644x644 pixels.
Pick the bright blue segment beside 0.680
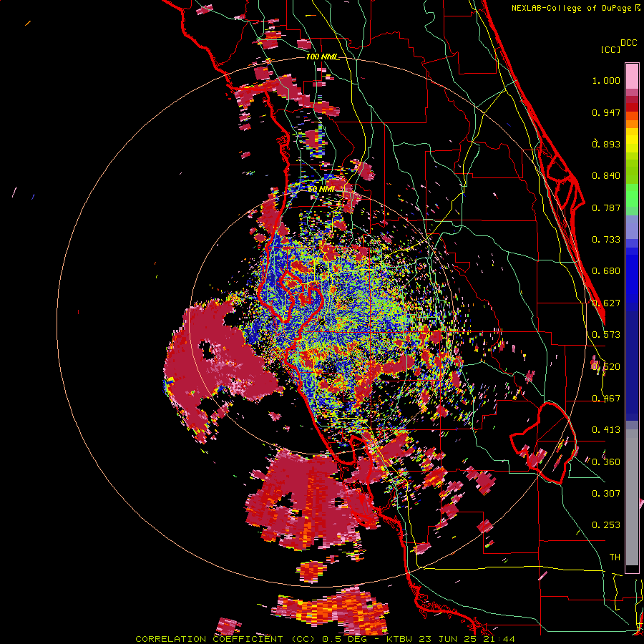[x=632, y=273]
